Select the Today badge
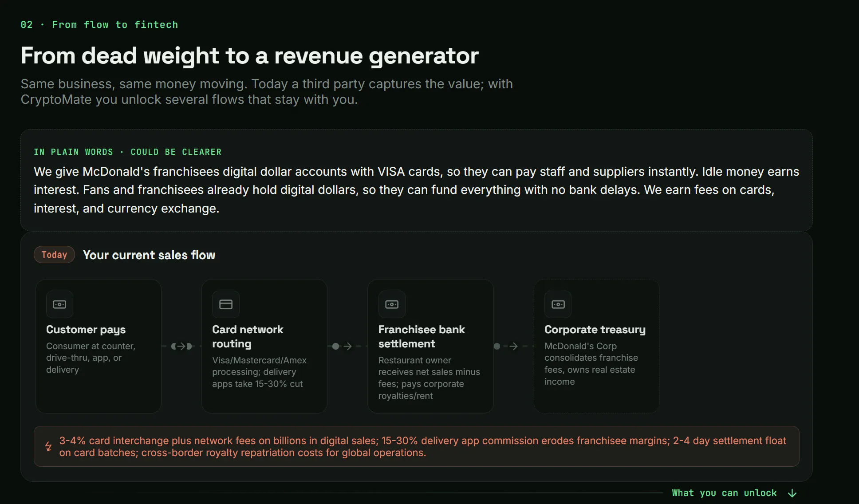Viewport: 859px width, 504px height. 54,255
